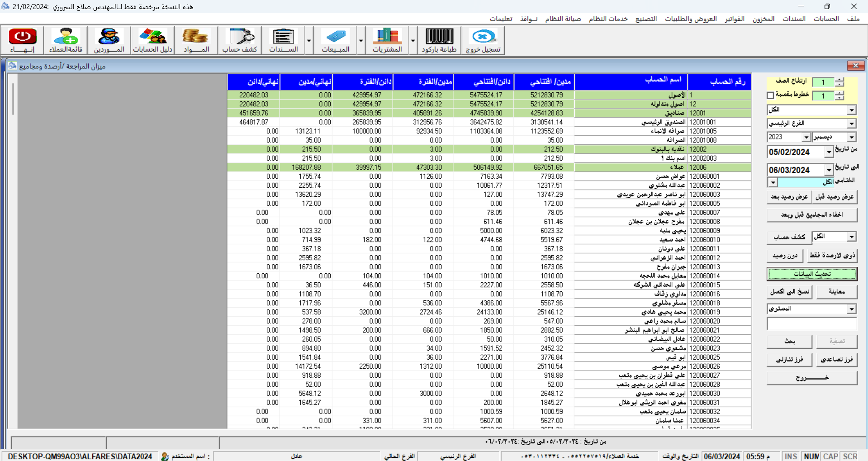Screen dimensions: 868x461
Task: Toggle the خطوط مقسمة checkbox
Action: (x=770, y=95)
